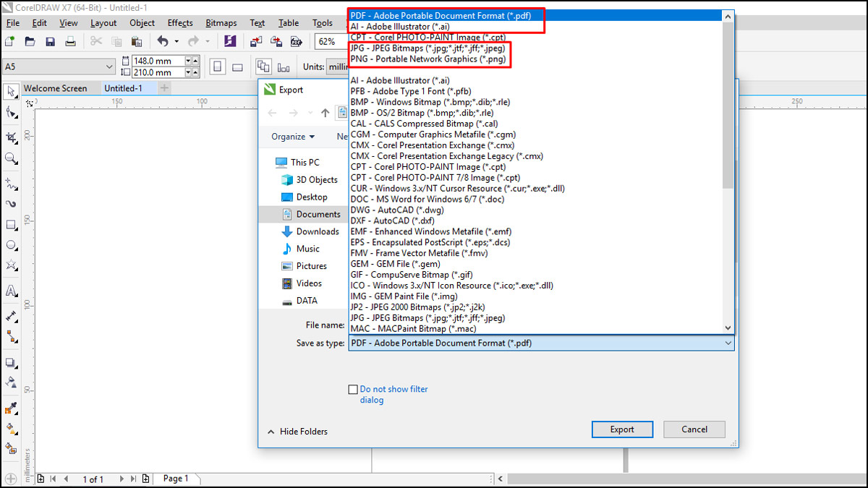Open the Layout menu
Image resolution: width=868 pixels, height=488 pixels.
coord(103,22)
